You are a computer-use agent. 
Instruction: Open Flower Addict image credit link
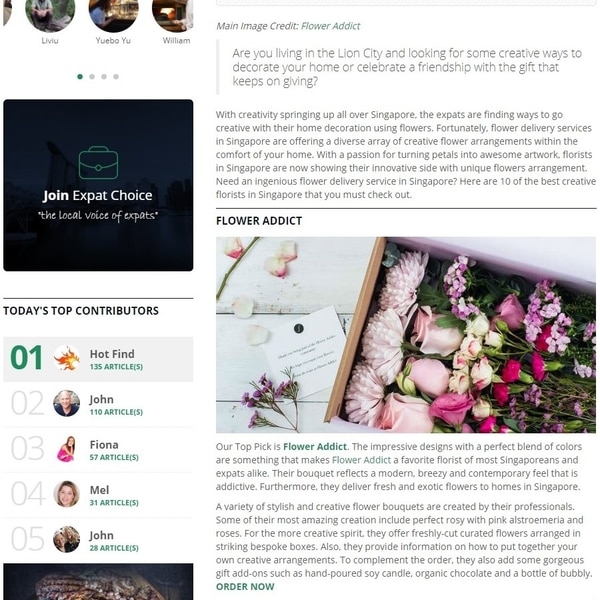(x=330, y=26)
